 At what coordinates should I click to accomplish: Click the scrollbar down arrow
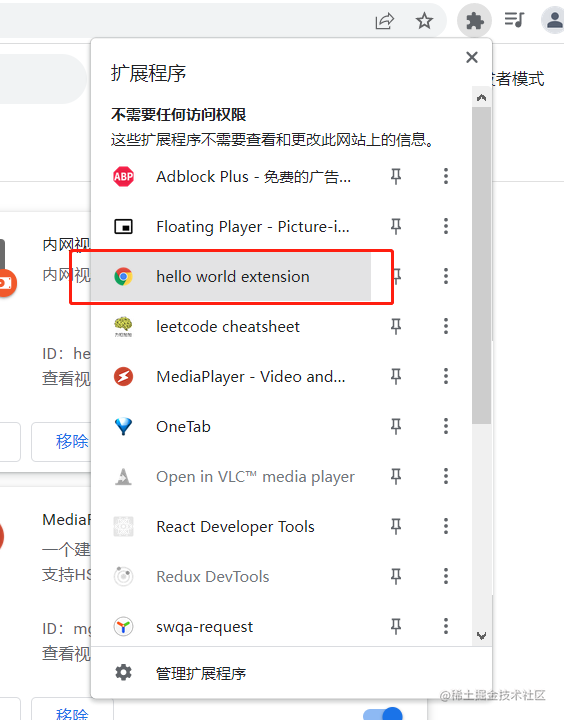[x=481, y=636]
